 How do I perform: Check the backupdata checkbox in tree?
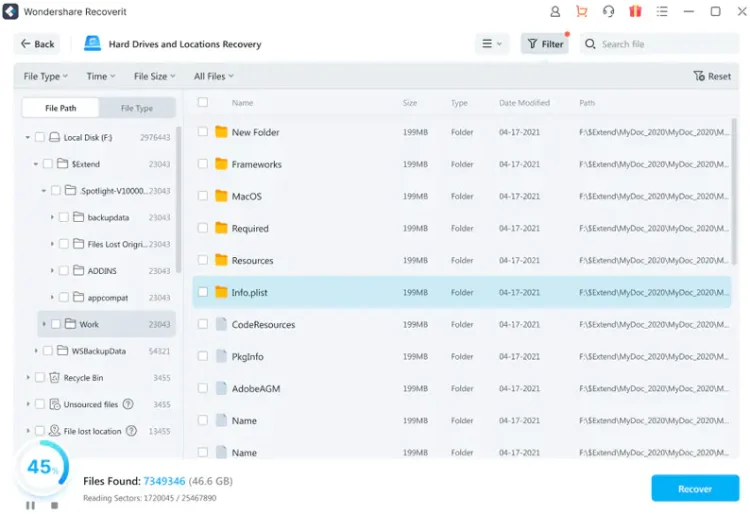pos(64,218)
